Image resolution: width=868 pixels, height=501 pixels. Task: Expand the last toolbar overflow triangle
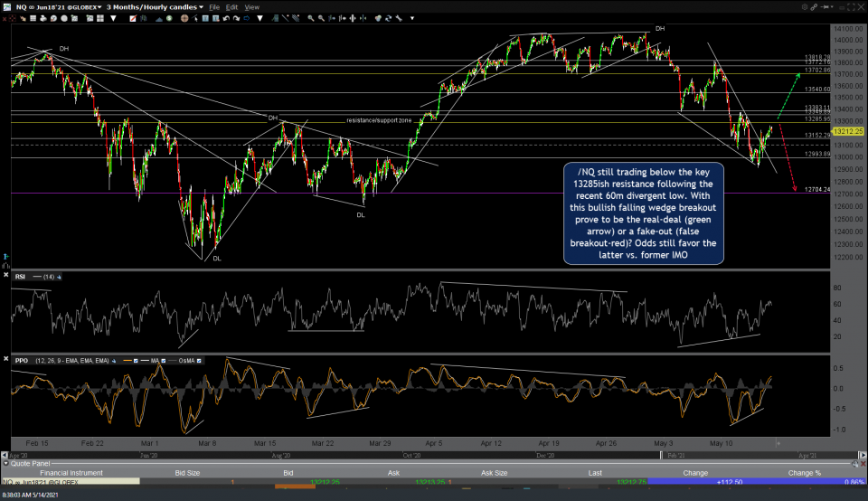click(x=412, y=18)
